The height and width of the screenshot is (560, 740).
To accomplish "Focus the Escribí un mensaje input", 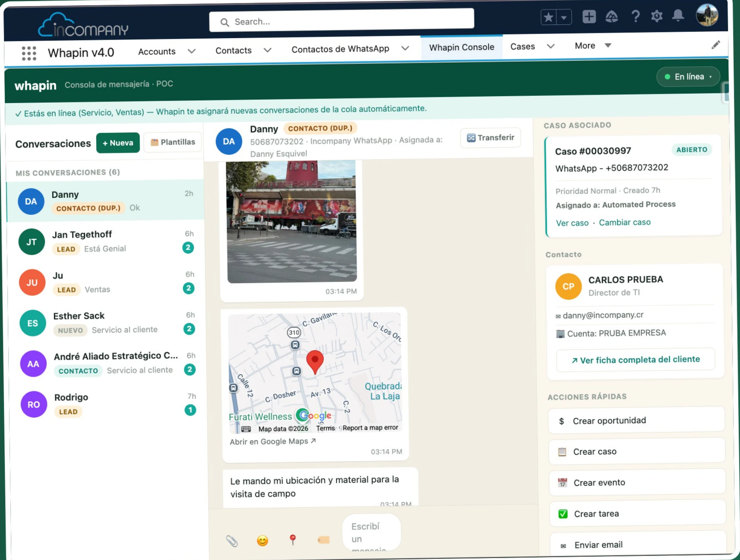I will (372, 533).
